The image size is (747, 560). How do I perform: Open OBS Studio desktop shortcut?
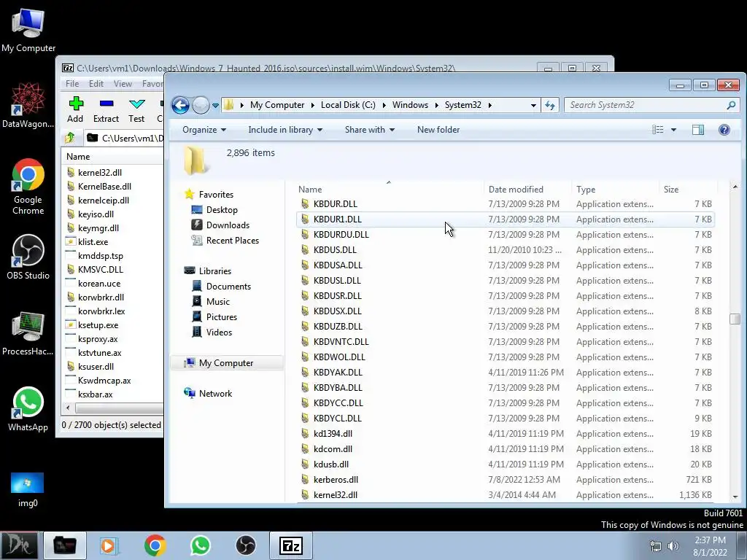[x=28, y=257]
